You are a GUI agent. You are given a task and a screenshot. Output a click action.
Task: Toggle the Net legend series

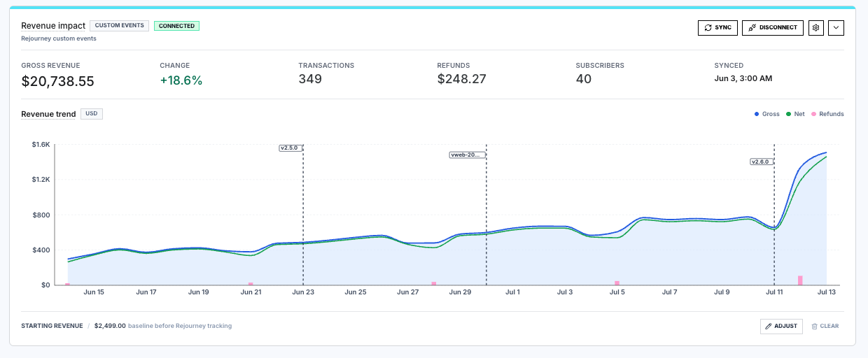pyautogui.click(x=795, y=114)
